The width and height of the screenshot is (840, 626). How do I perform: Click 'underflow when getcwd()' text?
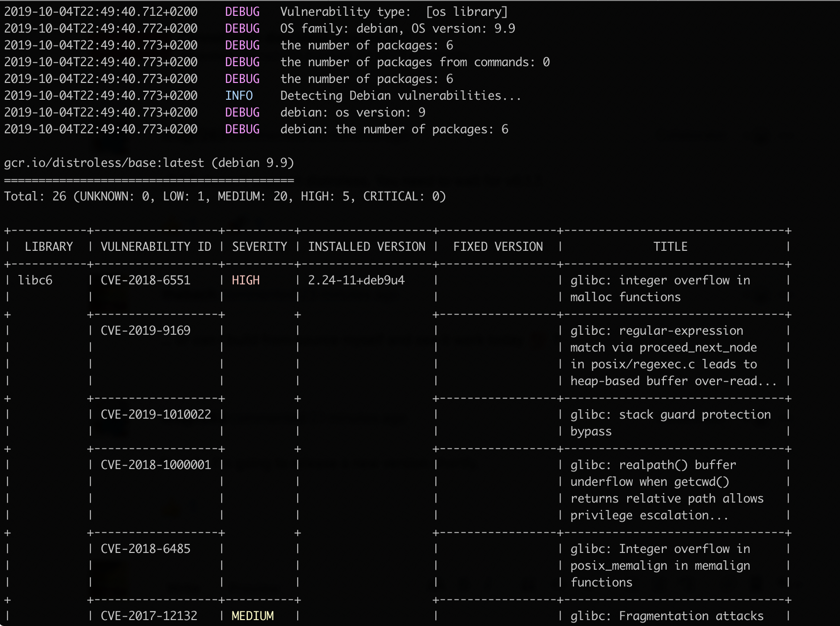(650, 482)
